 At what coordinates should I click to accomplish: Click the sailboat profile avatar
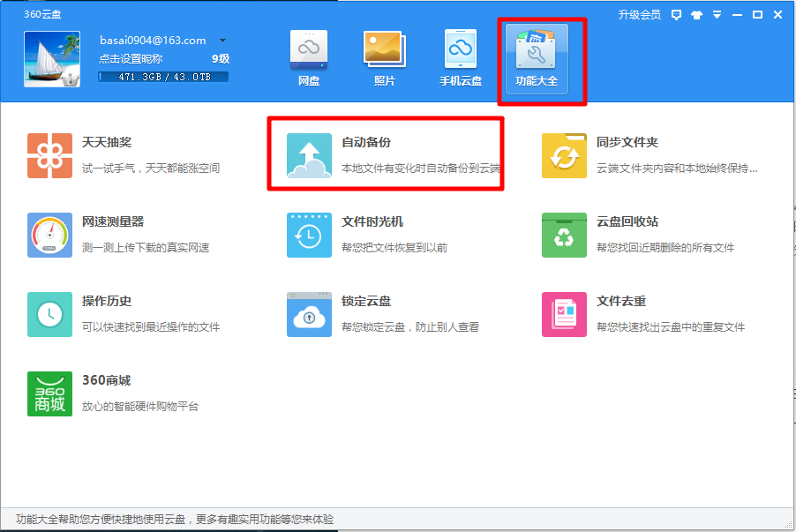tap(52, 59)
